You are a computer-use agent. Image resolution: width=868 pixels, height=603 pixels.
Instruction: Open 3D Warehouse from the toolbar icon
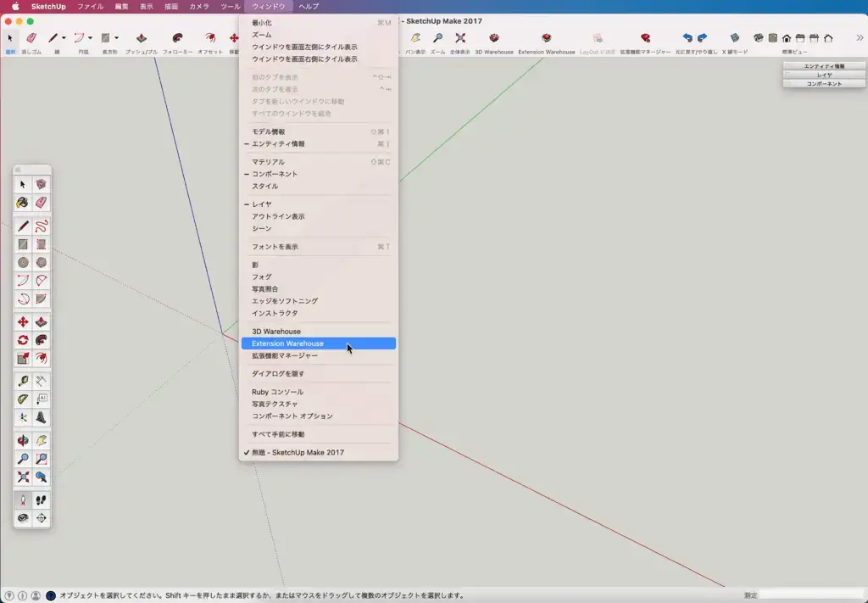(x=494, y=38)
